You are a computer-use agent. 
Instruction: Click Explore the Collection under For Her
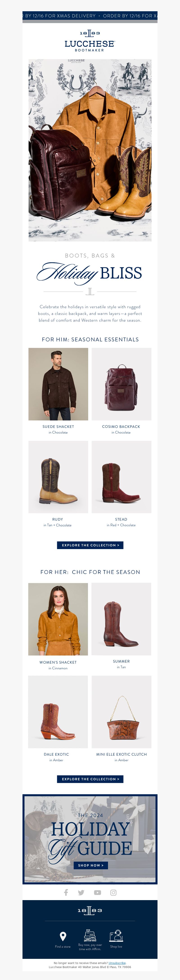[x=90, y=779]
